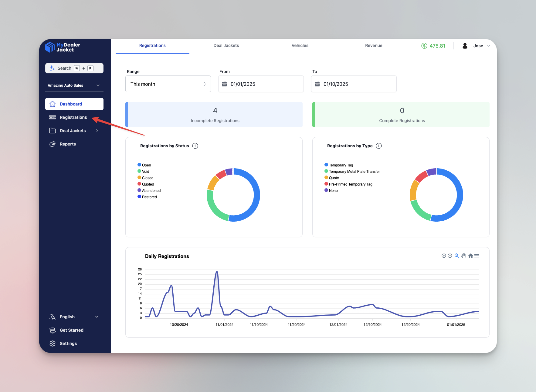The height and width of the screenshot is (392, 536).
Task: Open the From date picker field
Action: (261, 84)
